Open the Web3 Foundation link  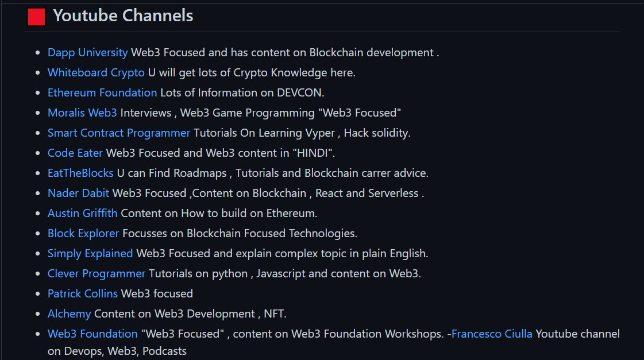(93, 334)
